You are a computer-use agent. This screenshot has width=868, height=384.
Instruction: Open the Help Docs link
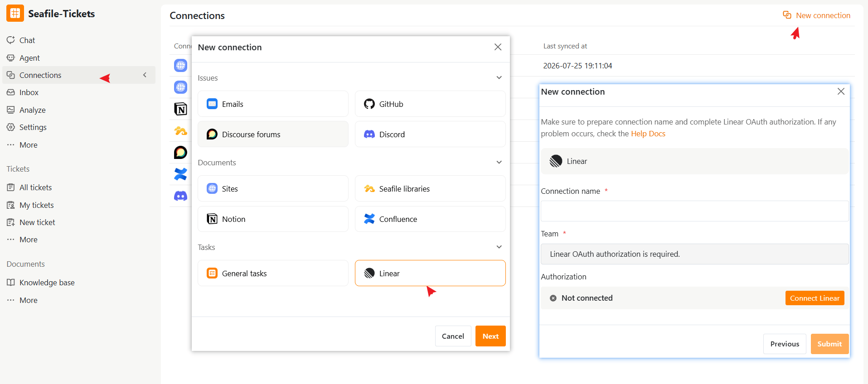(648, 134)
